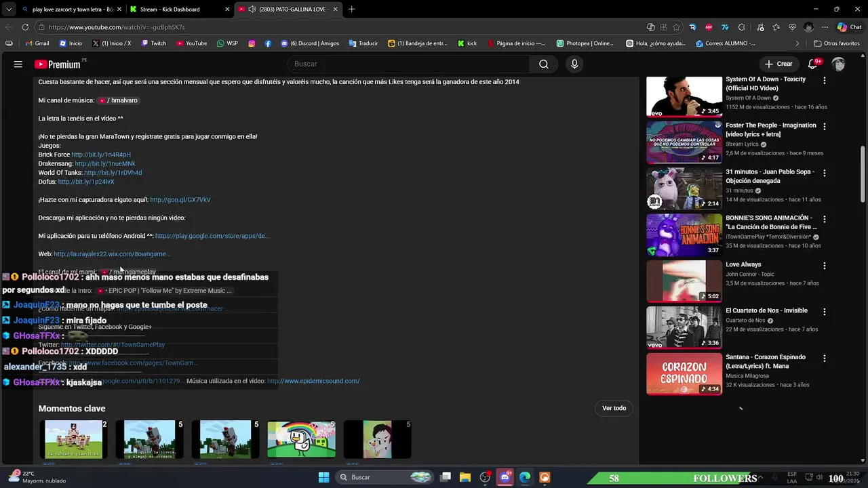Screen dimensions: 868x488
Task: Open Facebook bookmark icon
Action: (x=268, y=43)
